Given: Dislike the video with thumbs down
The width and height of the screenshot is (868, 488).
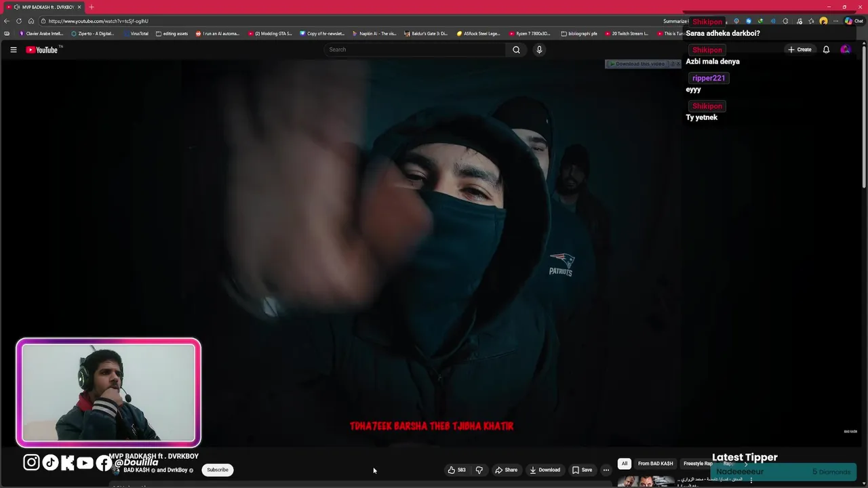Looking at the screenshot, I should click(x=479, y=470).
